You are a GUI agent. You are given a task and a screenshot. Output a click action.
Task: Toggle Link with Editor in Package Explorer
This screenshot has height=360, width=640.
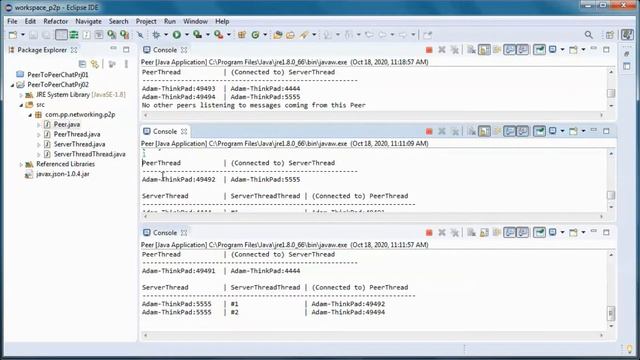click(95, 64)
